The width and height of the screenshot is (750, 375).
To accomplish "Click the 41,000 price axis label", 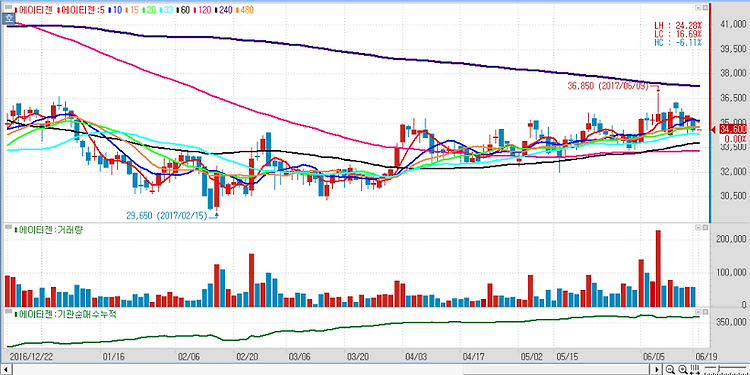I will click(x=732, y=24).
